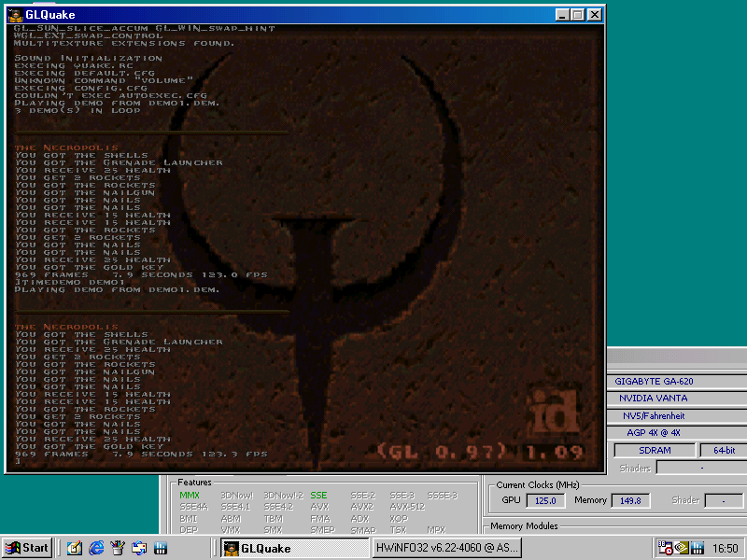Screen dimensions: 747x560
Task: Open the notepad-and-pencil Quick Launch icon
Action: (x=75, y=548)
